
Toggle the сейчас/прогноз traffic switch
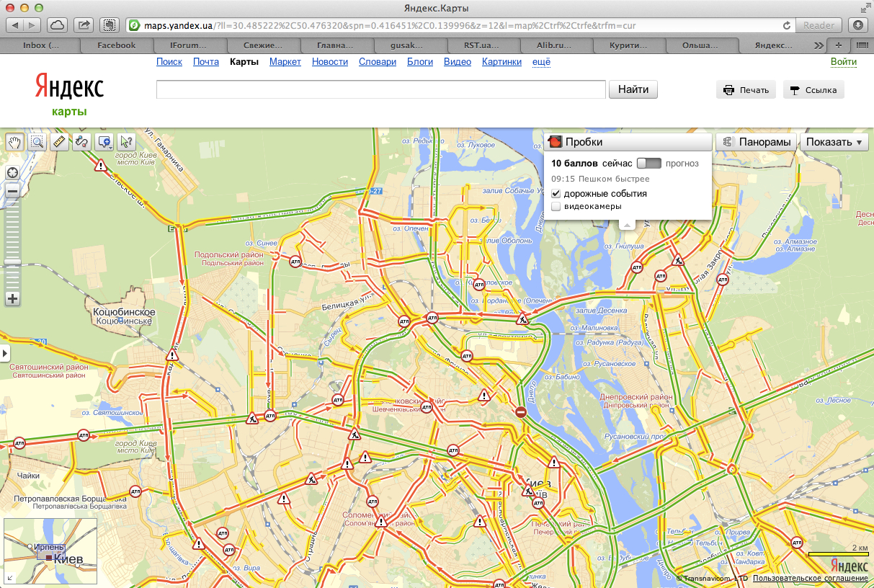pos(649,164)
